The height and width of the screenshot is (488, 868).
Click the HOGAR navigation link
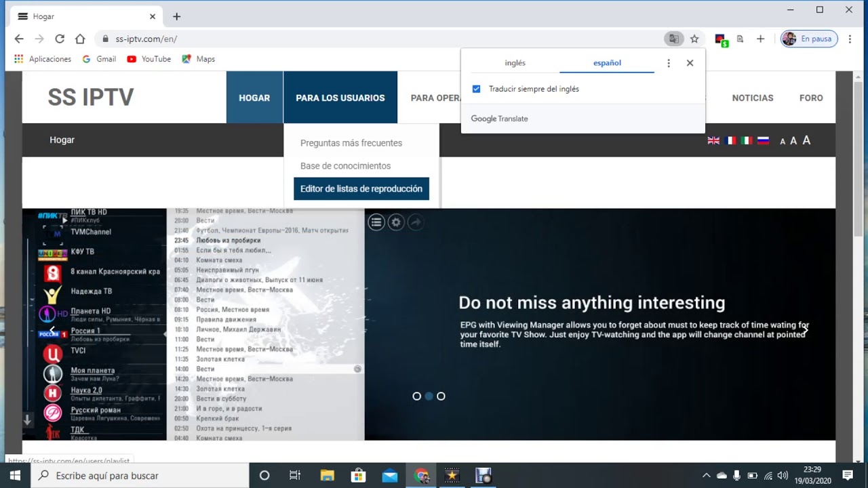pos(254,98)
